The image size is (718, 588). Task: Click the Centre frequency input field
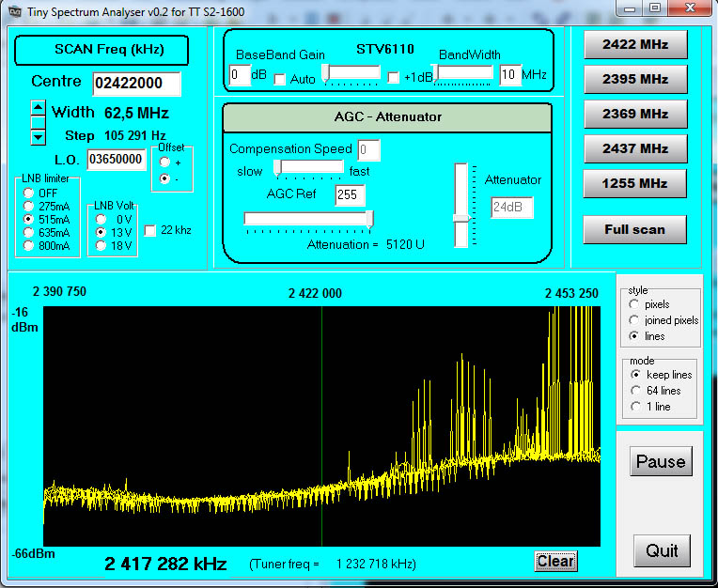pos(136,84)
